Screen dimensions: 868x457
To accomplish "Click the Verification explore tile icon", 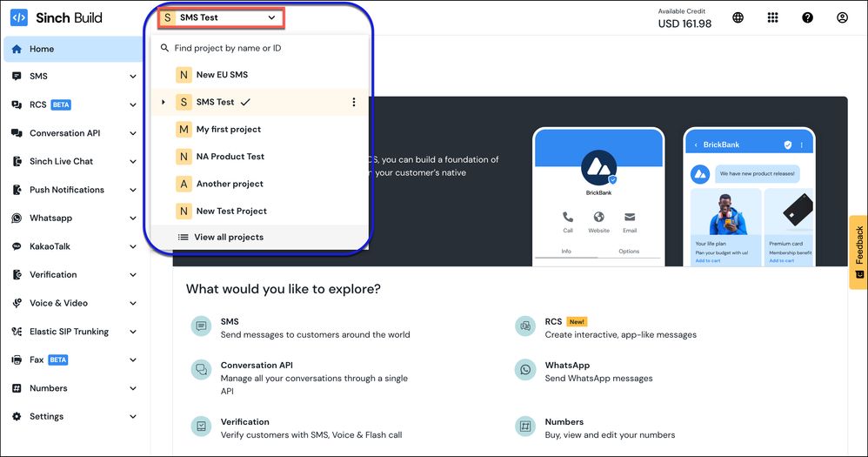I will (201, 426).
